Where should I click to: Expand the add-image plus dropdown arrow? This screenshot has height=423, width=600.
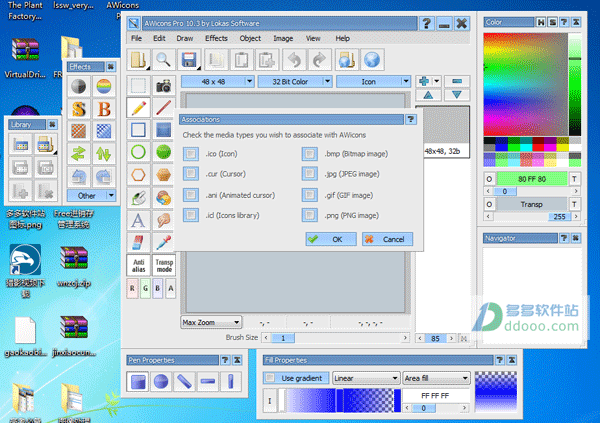pyautogui.click(x=436, y=81)
